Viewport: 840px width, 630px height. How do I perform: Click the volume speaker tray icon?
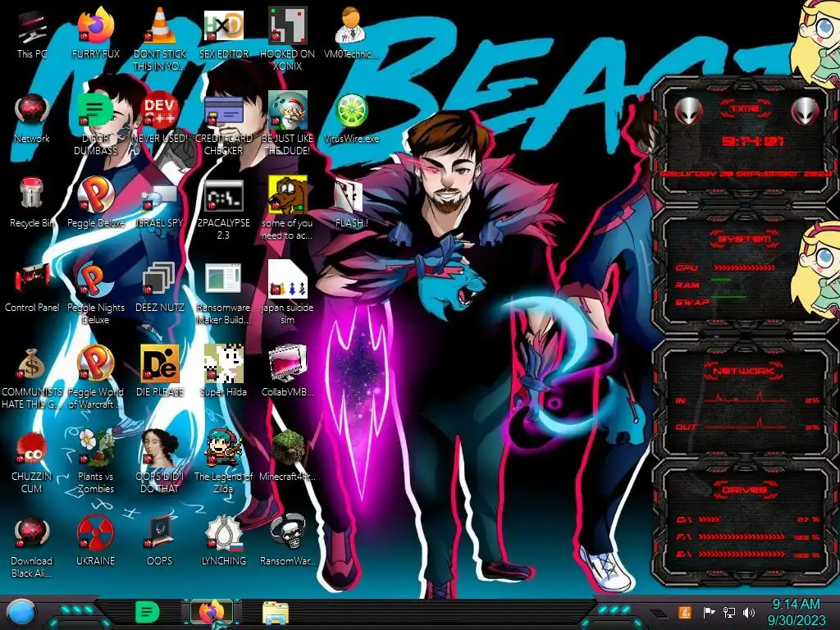coord(749,612)
